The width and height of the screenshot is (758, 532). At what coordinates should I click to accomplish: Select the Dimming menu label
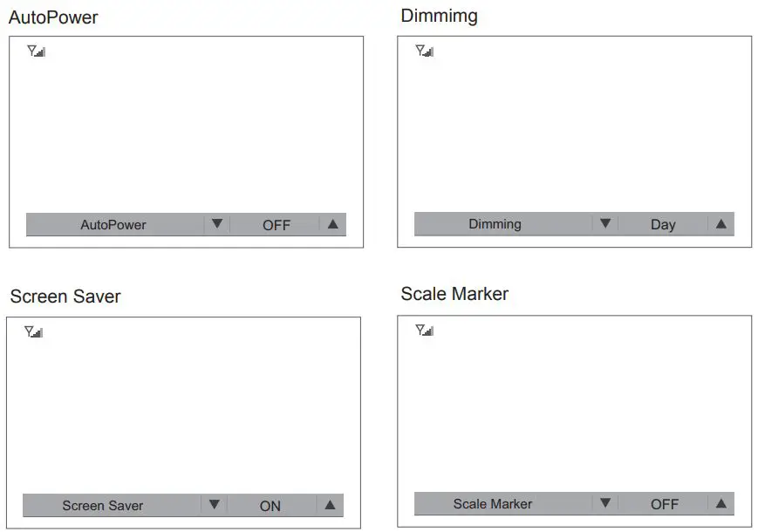(495, 224)
